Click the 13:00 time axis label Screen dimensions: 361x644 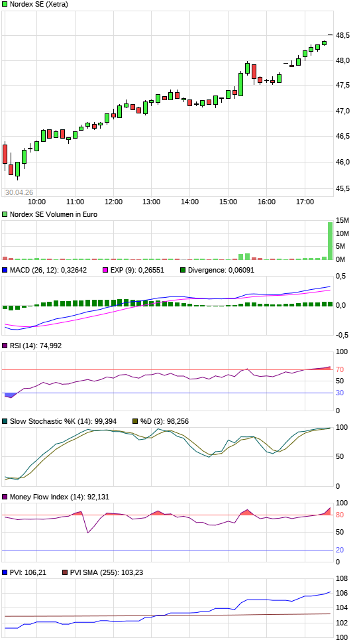[152, 202]
